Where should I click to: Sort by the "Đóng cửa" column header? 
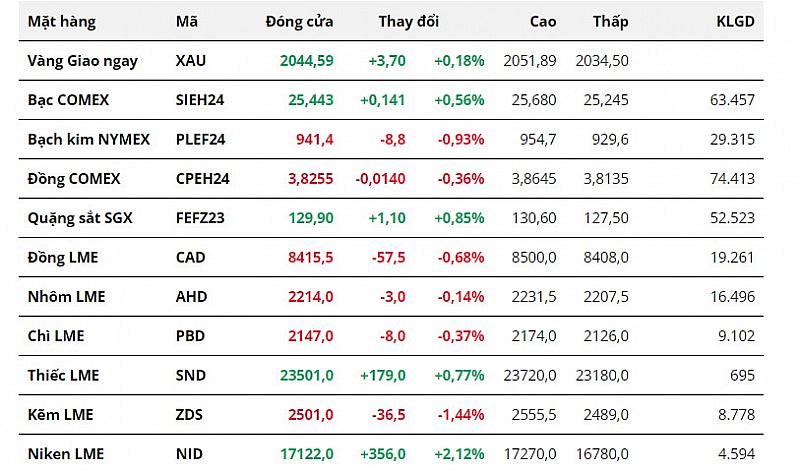[x=300, y=22]
